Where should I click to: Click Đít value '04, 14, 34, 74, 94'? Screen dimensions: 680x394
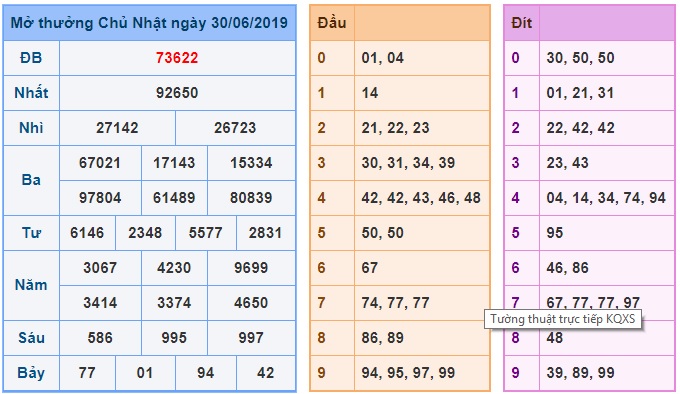[x=606, y=198]
